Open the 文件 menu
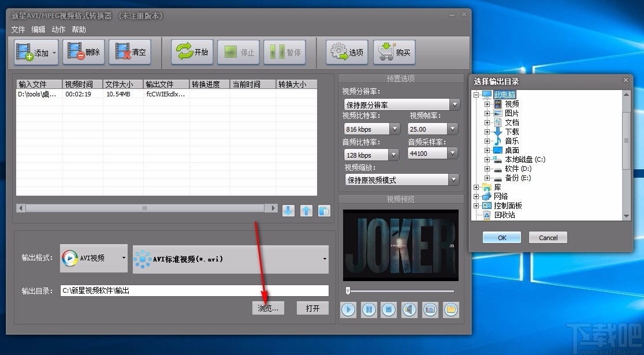This screenshot has width=644, height=355. click(18, 29)
